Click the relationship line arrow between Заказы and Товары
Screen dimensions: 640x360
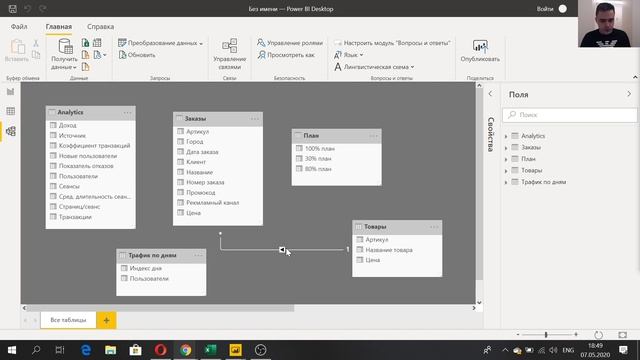coord(282,249)
